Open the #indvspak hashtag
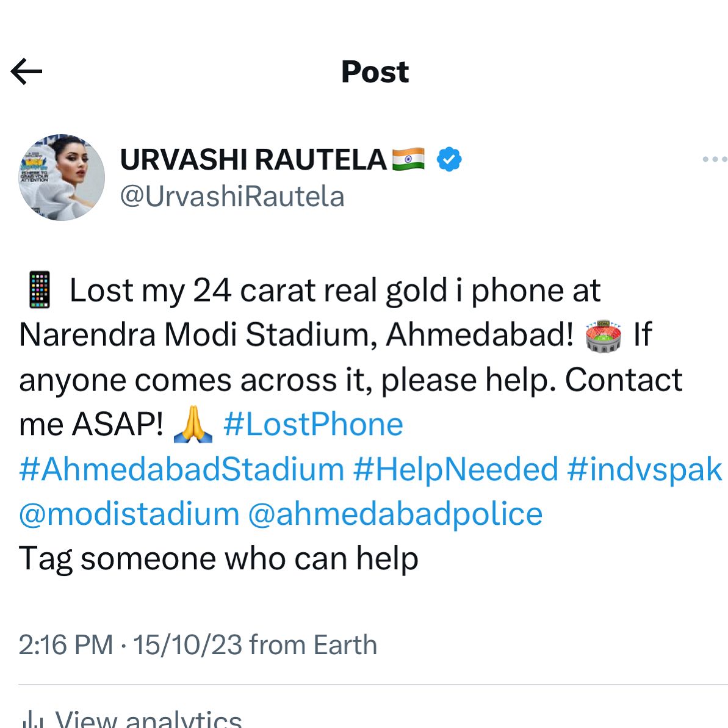This screenshot has width=728, height=728. click(x=644, y=469)
